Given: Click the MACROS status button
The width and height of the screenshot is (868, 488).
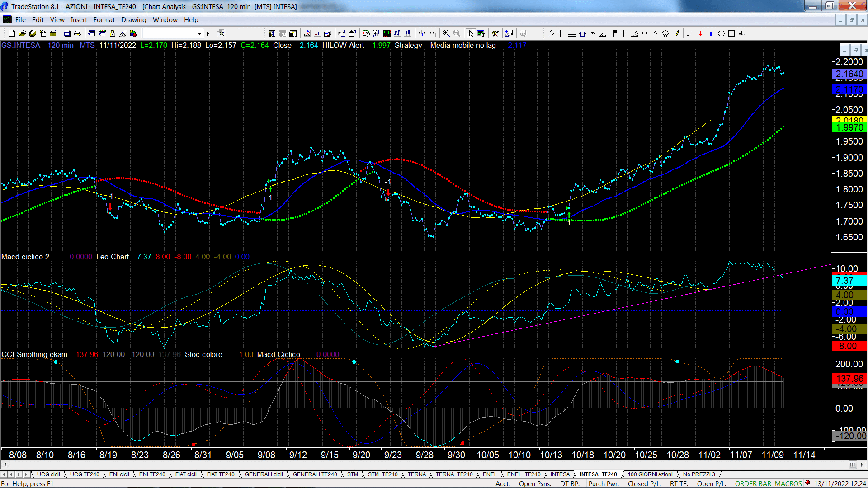Looking at the screenshot, I should click(788, 483).
